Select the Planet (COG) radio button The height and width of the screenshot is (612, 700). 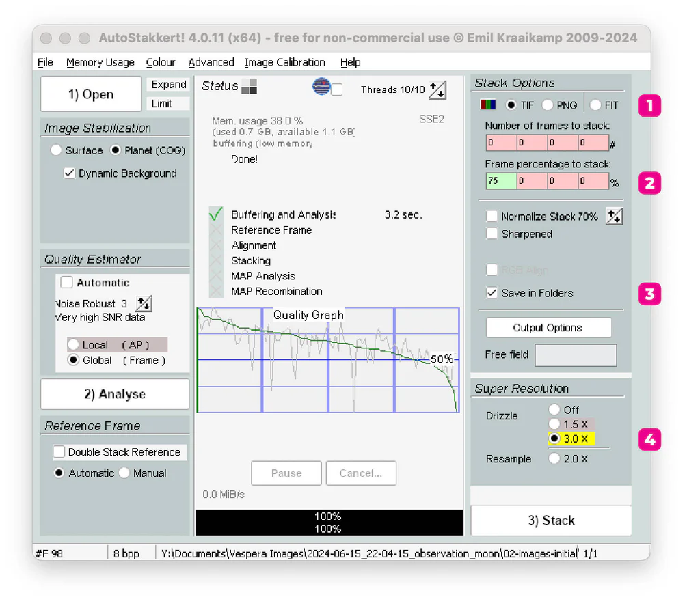pos(115,150)
